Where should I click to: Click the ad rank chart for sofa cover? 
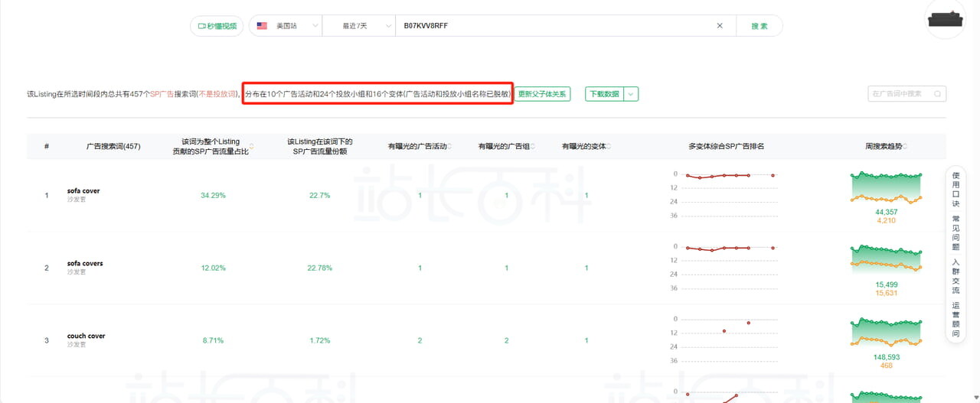tap(726, 195)
